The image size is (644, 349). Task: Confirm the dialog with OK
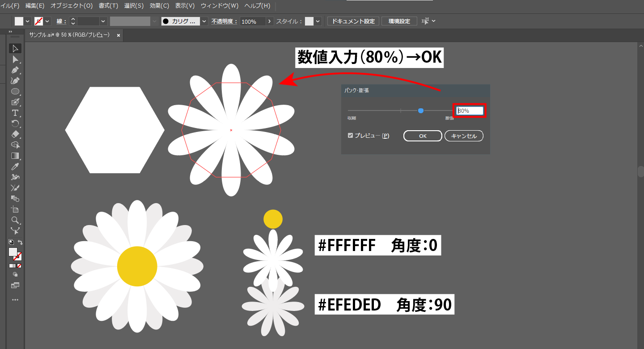point(422,136)
